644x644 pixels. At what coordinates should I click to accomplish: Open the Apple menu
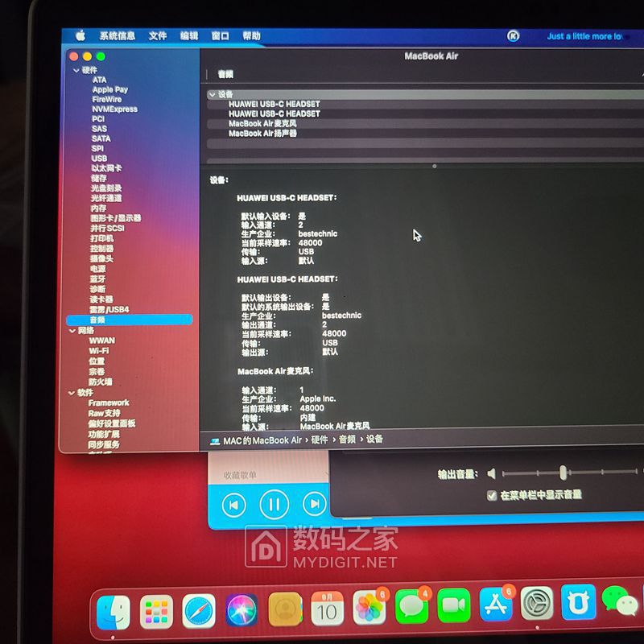[80, 35]
